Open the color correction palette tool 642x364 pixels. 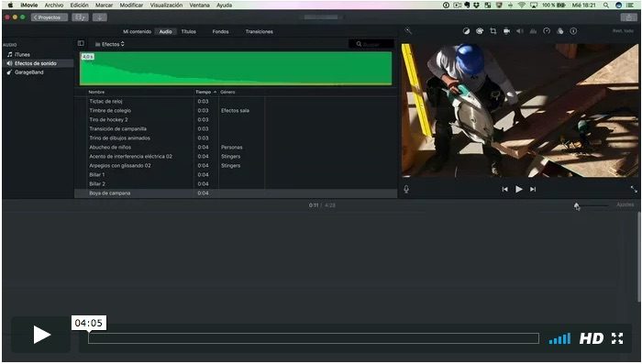pyautogui.click(x=480, y=31)
